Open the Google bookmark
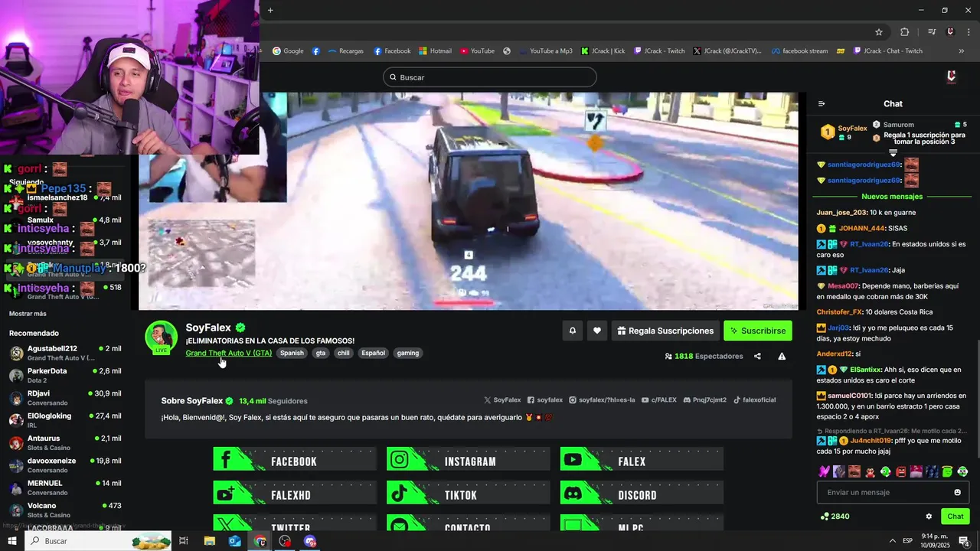This screenshot has height=551, width=980. 288,51
